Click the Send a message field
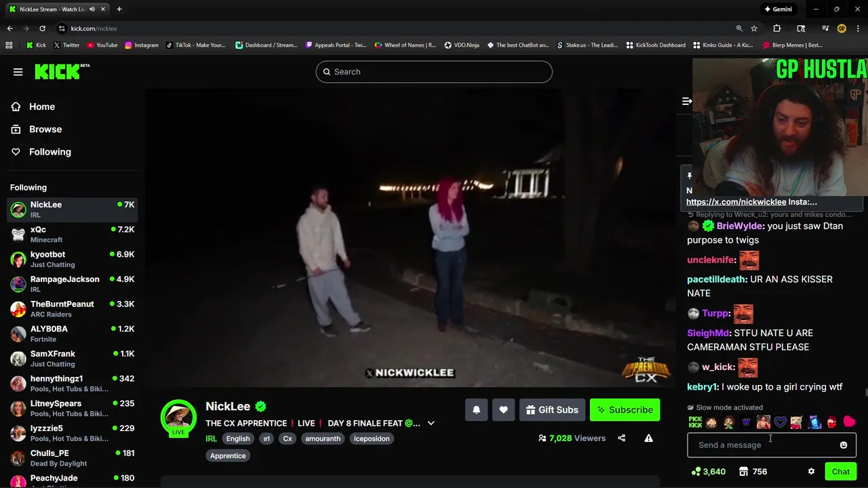868x488 pixels. click(763, 445)
